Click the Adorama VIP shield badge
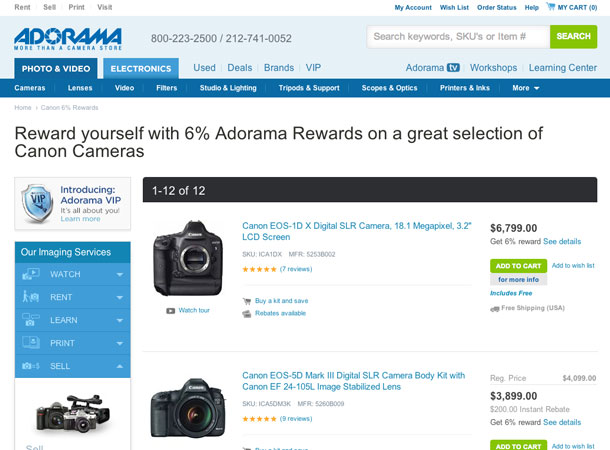 pos(37,203)
